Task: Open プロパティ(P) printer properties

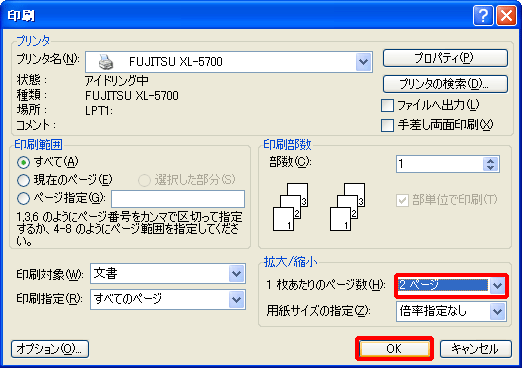Action: [x=445, y=58]
